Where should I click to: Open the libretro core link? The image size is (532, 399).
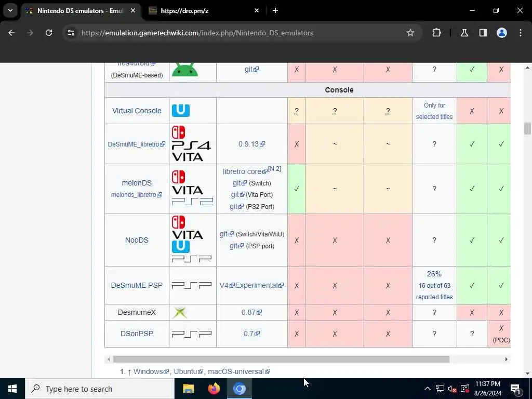(245, 171)
